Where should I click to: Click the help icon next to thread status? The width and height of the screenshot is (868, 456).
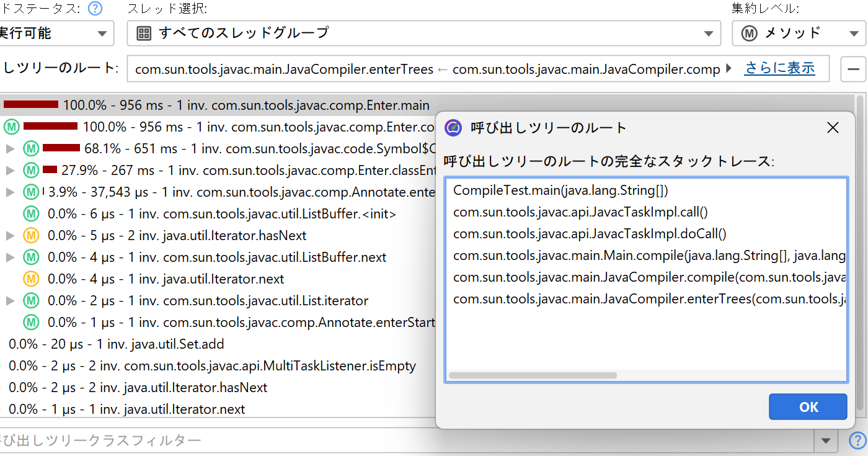point(95,9)
